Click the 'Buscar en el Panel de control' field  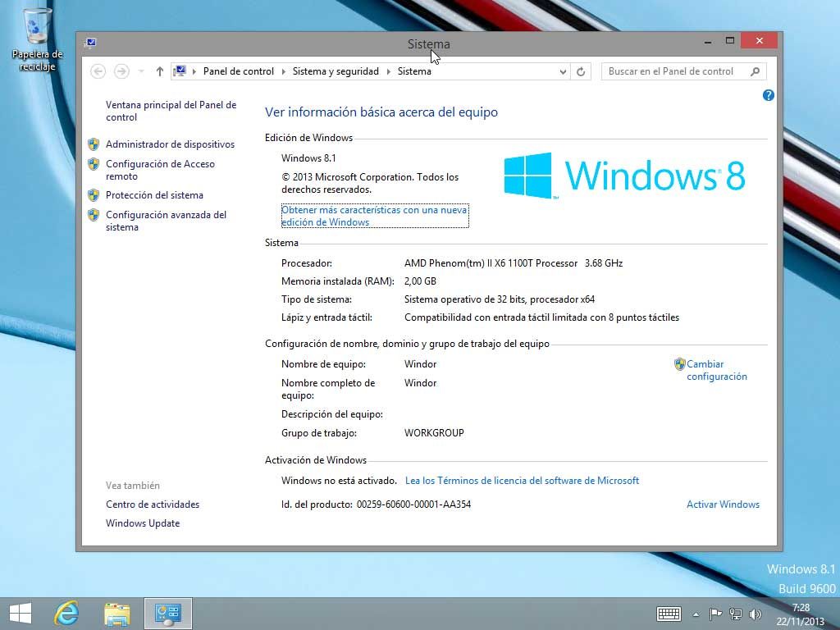pos(675,71)
